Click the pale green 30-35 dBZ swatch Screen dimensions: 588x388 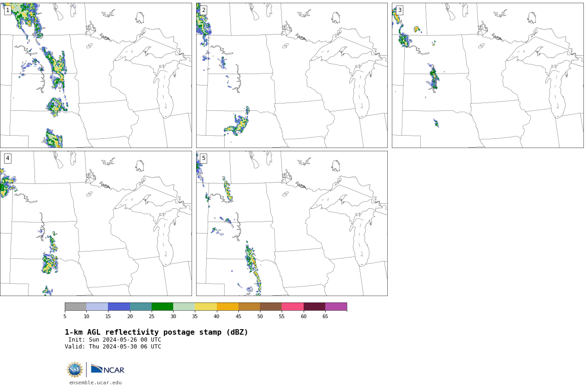click(x=184, y=307)
